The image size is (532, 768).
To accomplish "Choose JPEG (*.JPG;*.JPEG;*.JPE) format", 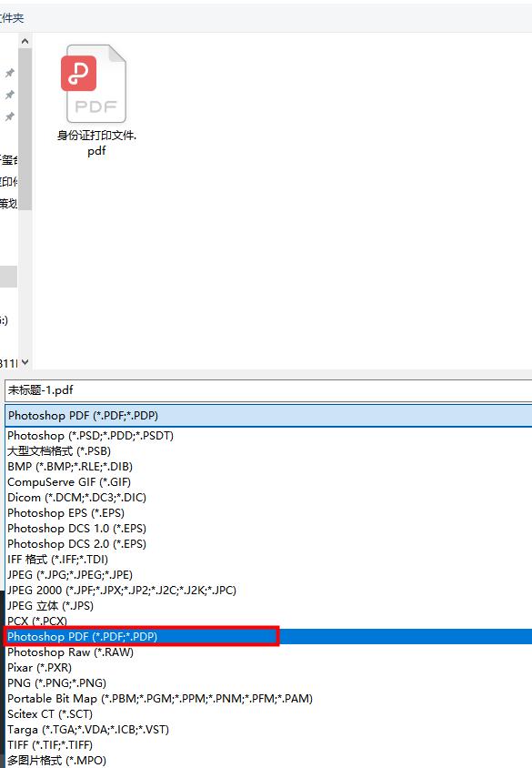I will point(70,574).
